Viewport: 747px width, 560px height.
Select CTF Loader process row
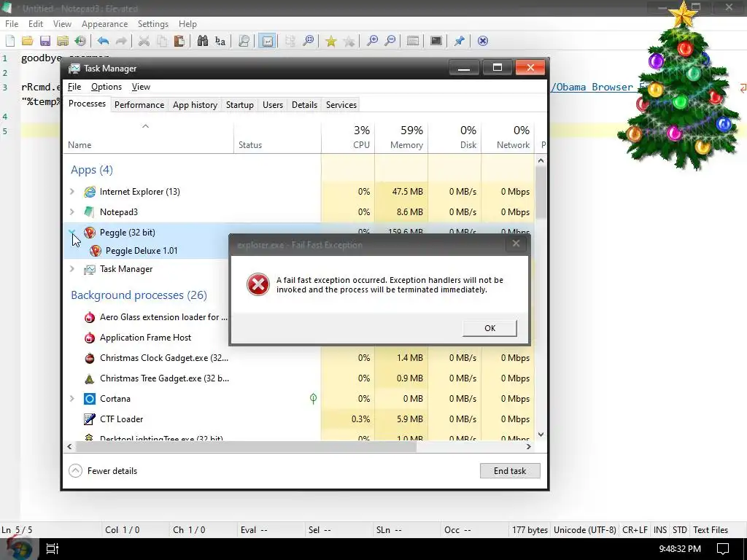[299, 419]
